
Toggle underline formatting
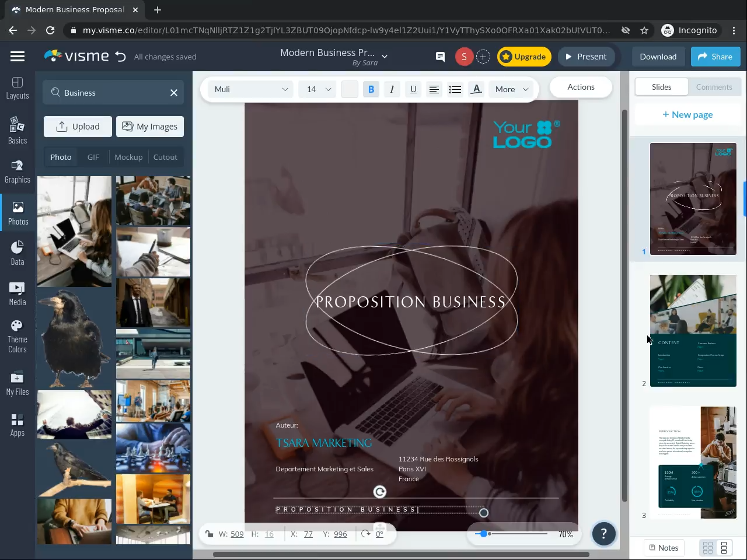(x=413, y=89)
